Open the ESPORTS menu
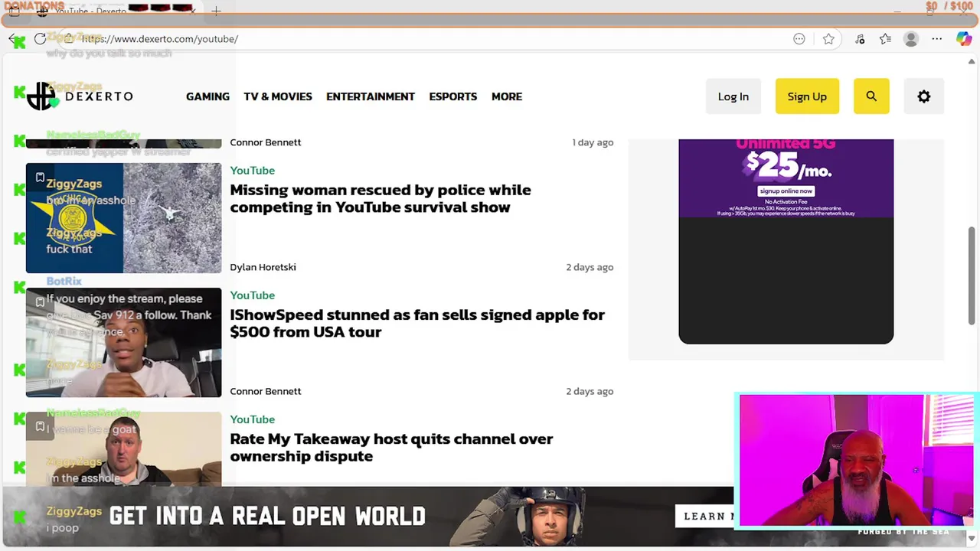 453,96
